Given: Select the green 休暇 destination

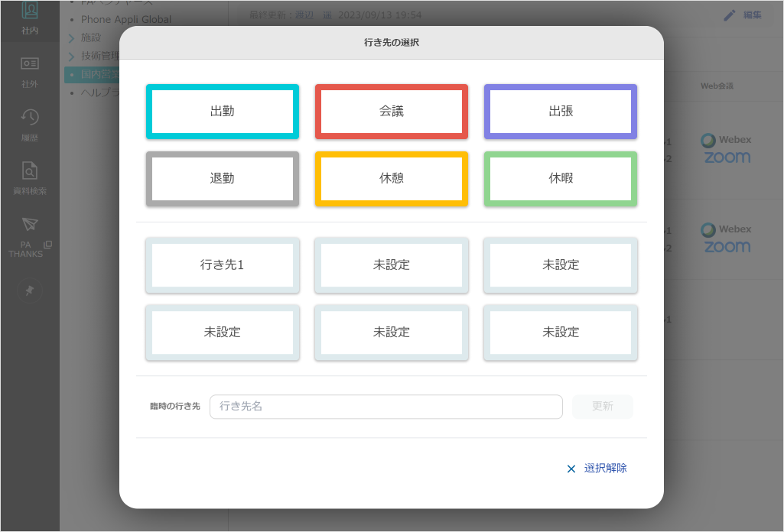Looking at the screenshot, I should click(561, 179).
